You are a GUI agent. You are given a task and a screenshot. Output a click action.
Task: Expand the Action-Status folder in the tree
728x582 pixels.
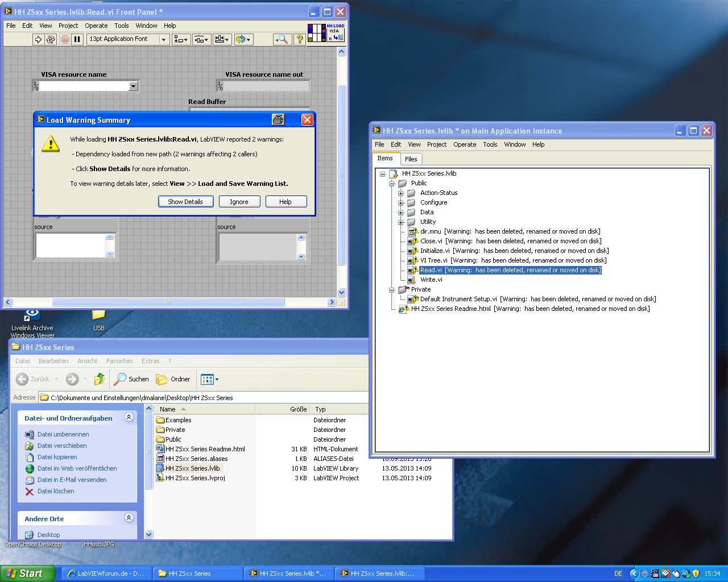point(401,193)
